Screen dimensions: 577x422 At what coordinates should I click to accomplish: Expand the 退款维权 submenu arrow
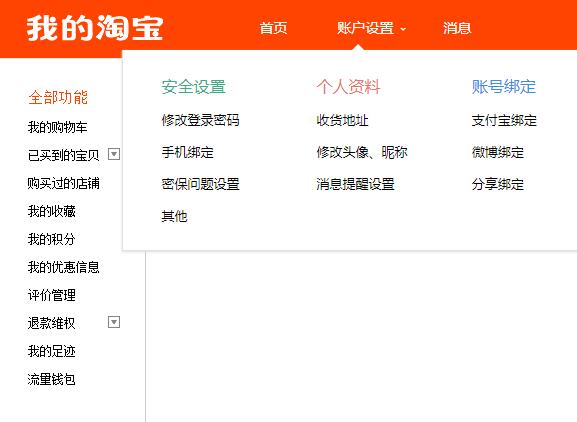114,322
